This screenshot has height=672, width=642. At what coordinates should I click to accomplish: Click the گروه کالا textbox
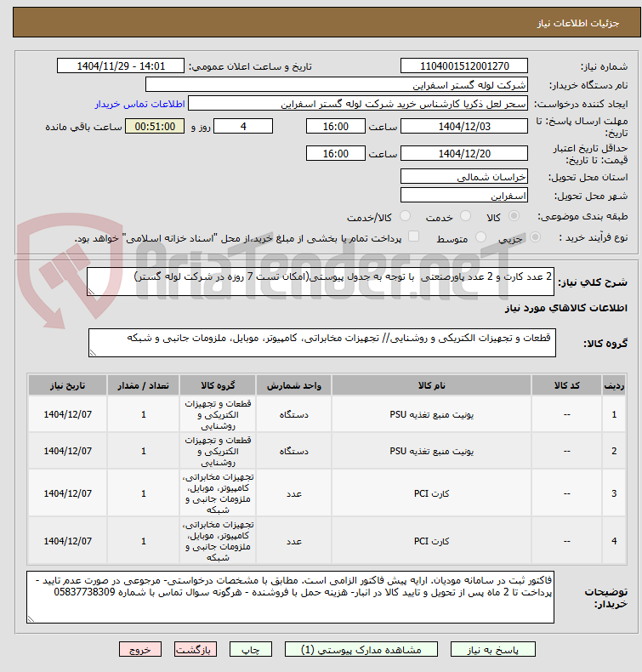tap(322, 343)
